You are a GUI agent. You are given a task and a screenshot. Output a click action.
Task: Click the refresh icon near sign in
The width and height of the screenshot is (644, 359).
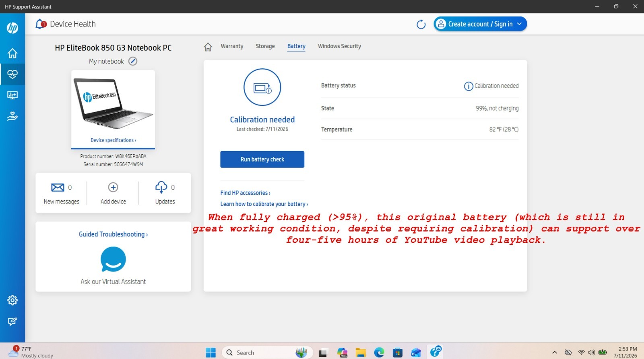coord(421,25)
